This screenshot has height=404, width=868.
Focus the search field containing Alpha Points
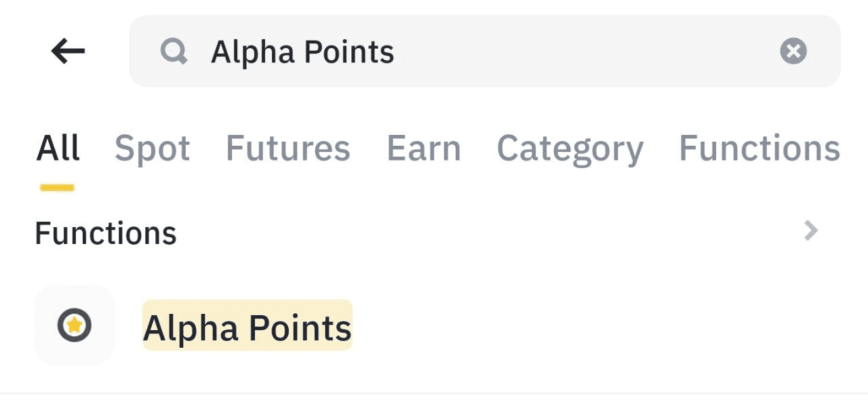[x=485, y=51]
